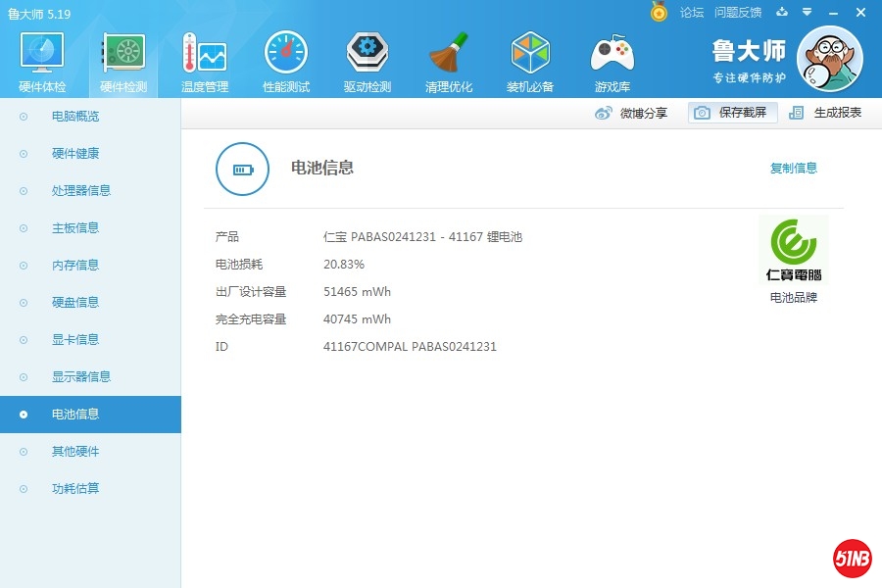
Task: Click the download/update tray icon in title bar
Action: tap(781, 12)
